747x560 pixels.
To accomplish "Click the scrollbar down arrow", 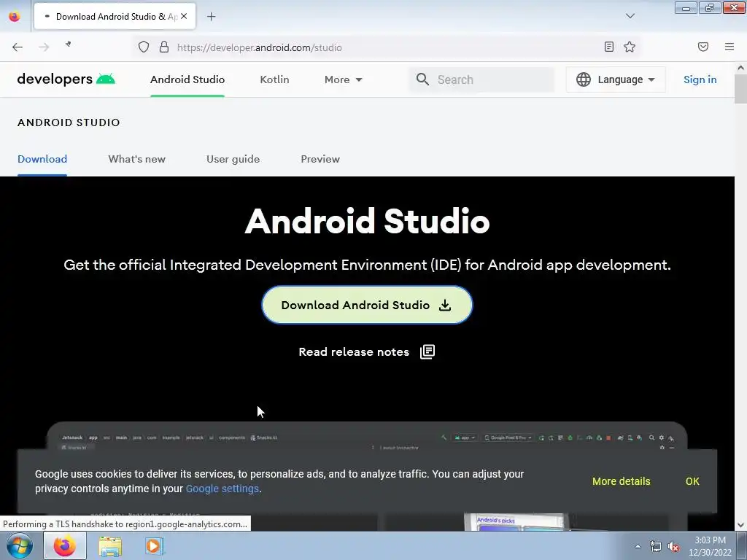I will (740, 525).
